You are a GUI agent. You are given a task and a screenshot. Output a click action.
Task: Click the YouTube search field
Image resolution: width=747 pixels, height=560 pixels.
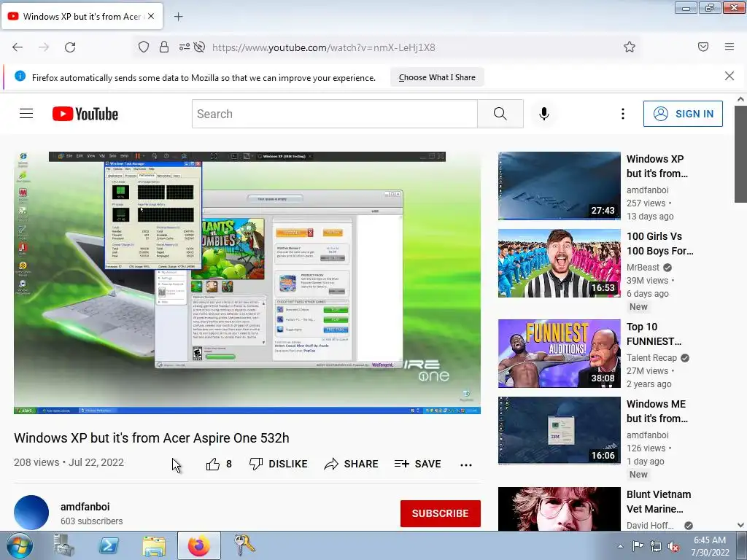pos(334,114)
